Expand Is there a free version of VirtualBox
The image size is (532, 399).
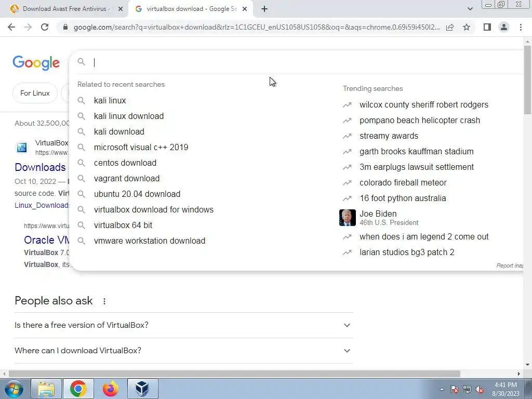183,325
